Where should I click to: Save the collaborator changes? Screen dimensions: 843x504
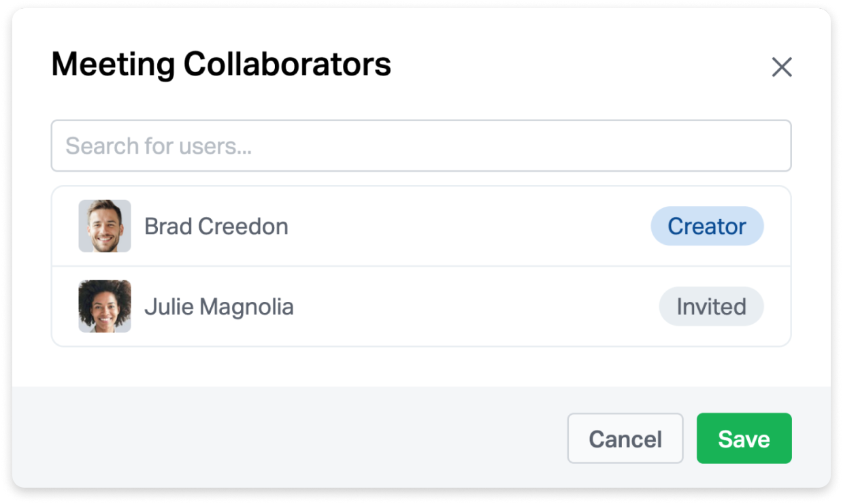click(744, 439)
